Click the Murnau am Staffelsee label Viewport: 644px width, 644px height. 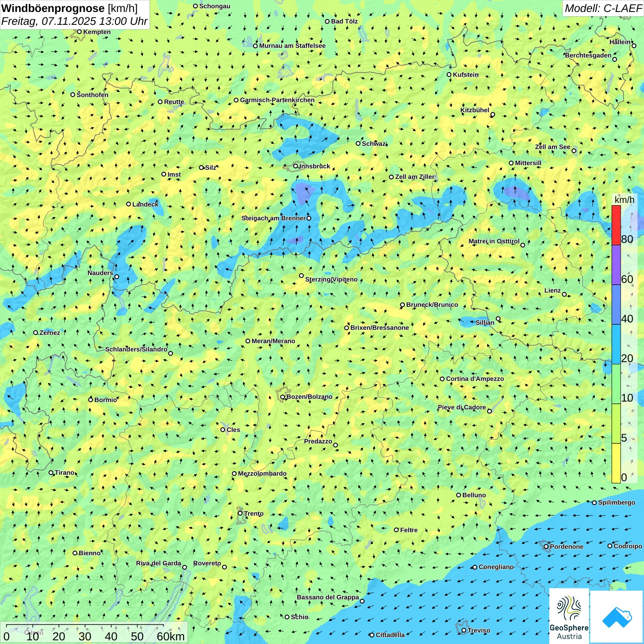292,46
